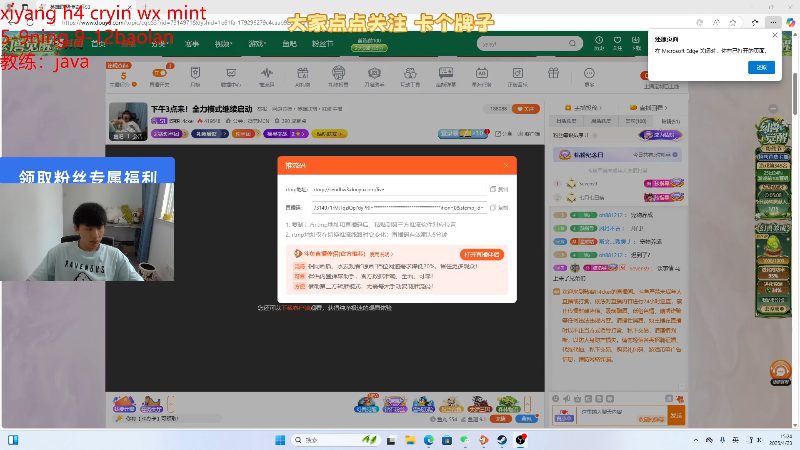Open the purple tag with star count
The height and width of the screenshot is (450, 800).
pos(286,134)
